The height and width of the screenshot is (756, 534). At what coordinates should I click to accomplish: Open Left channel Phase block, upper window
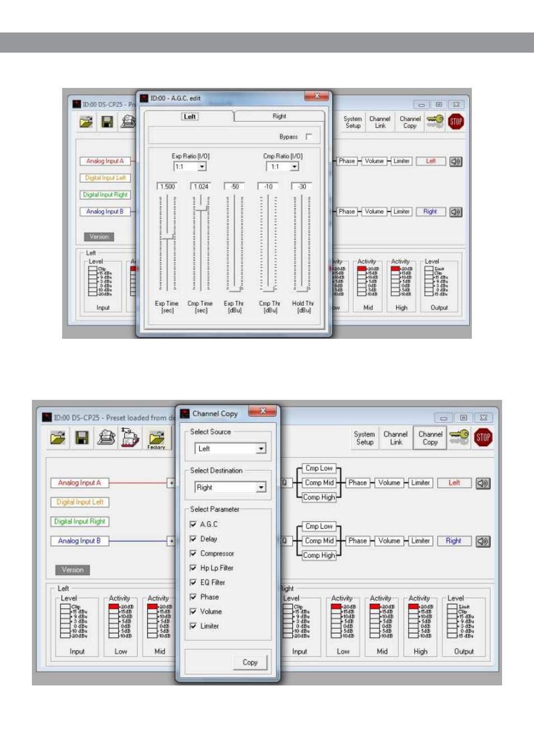pyautogui.click(x=346, y=161)
